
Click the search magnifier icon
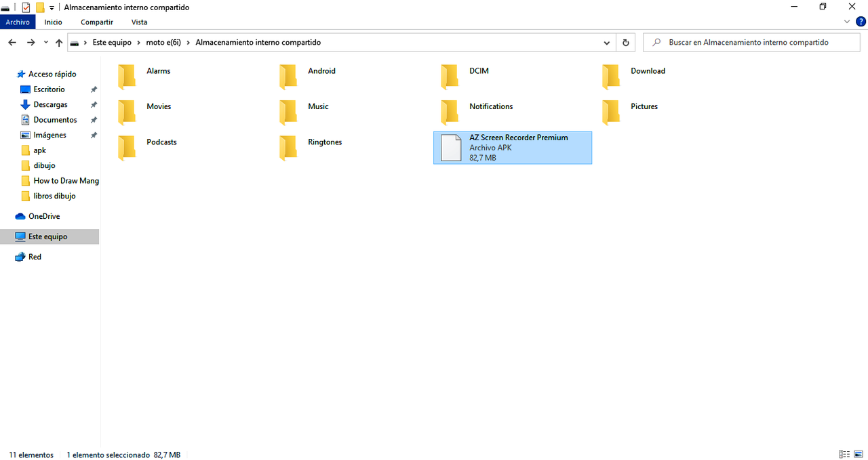pos(656,42)
